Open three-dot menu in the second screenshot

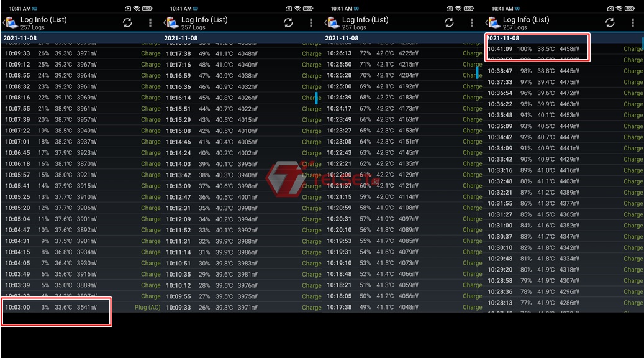tap(311, 23)
